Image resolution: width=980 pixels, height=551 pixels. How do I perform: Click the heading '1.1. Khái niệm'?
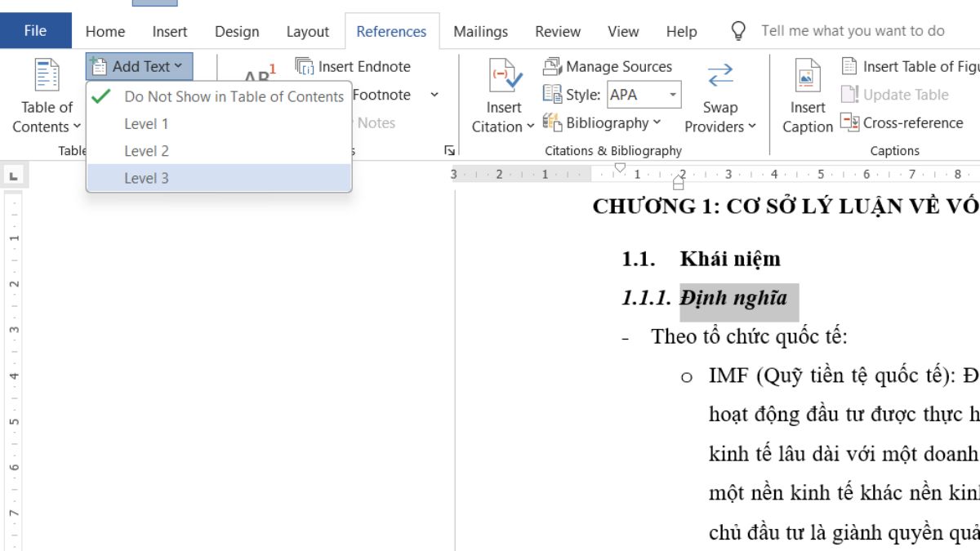coord(701,259)
